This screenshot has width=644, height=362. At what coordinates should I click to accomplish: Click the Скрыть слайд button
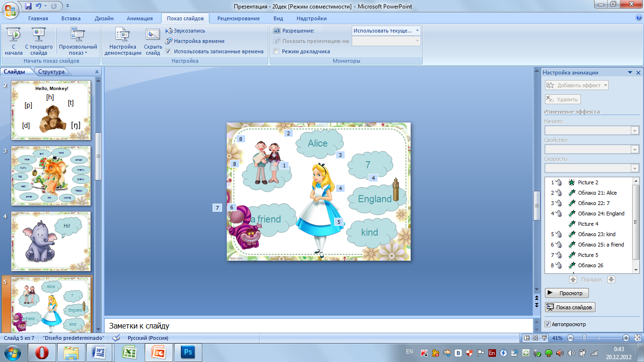point(153,41)
